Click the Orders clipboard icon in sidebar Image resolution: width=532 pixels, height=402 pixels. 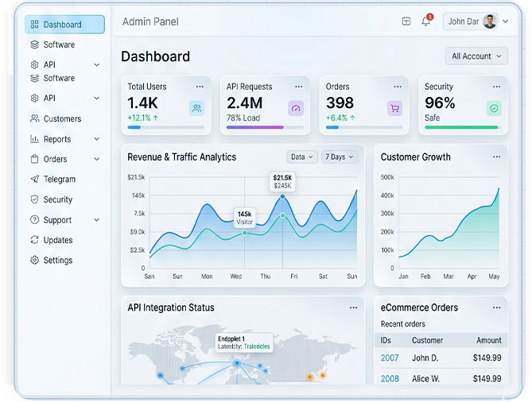[x=35, y=159]
